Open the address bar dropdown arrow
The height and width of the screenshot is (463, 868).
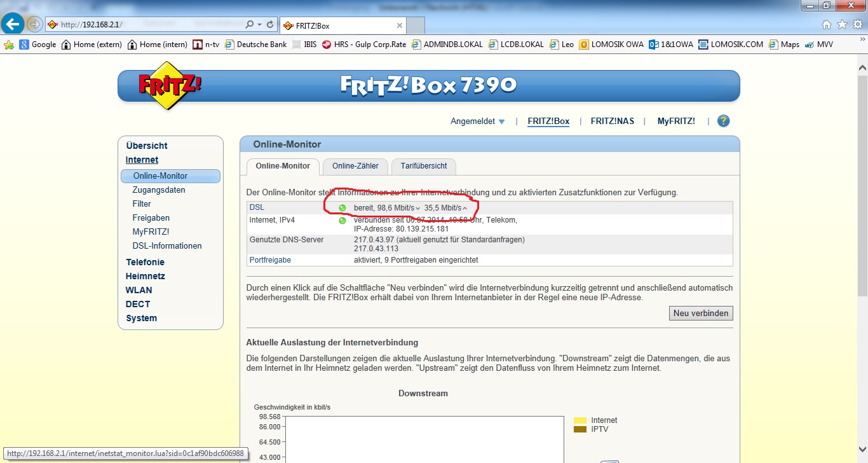click(x=260, y=25)
